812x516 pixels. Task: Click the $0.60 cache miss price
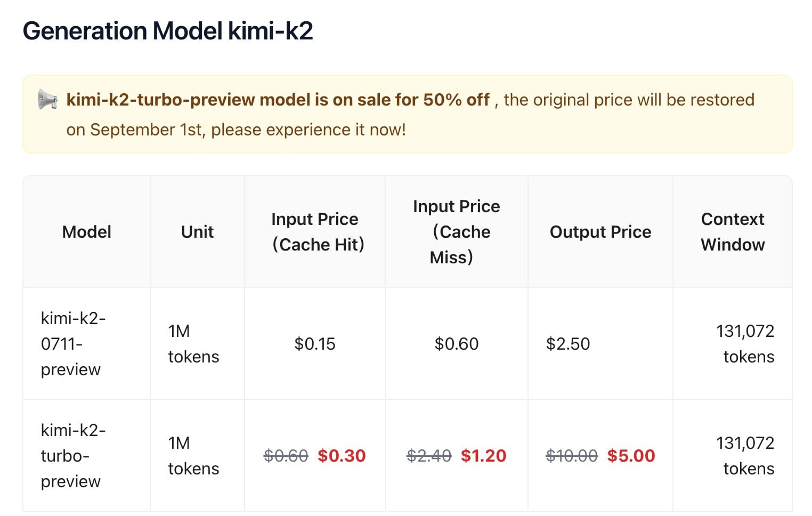click(x=457, y=344)
